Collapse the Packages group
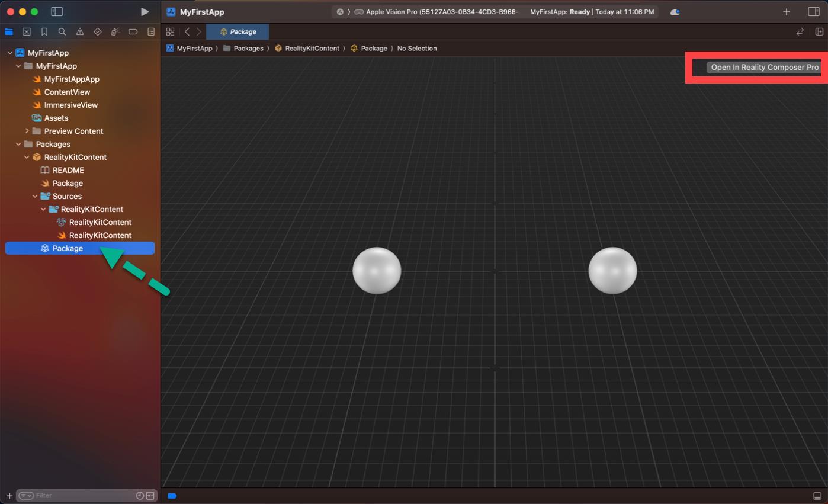This screenshot has height=504, width=828. (x=18, y=144)
